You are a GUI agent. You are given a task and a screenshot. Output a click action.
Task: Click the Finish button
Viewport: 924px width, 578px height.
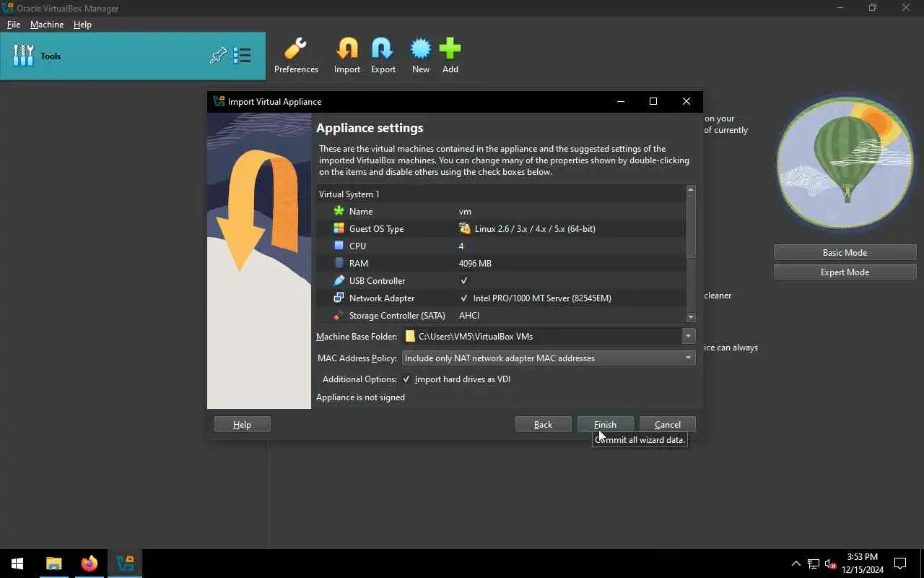[605, 424]
